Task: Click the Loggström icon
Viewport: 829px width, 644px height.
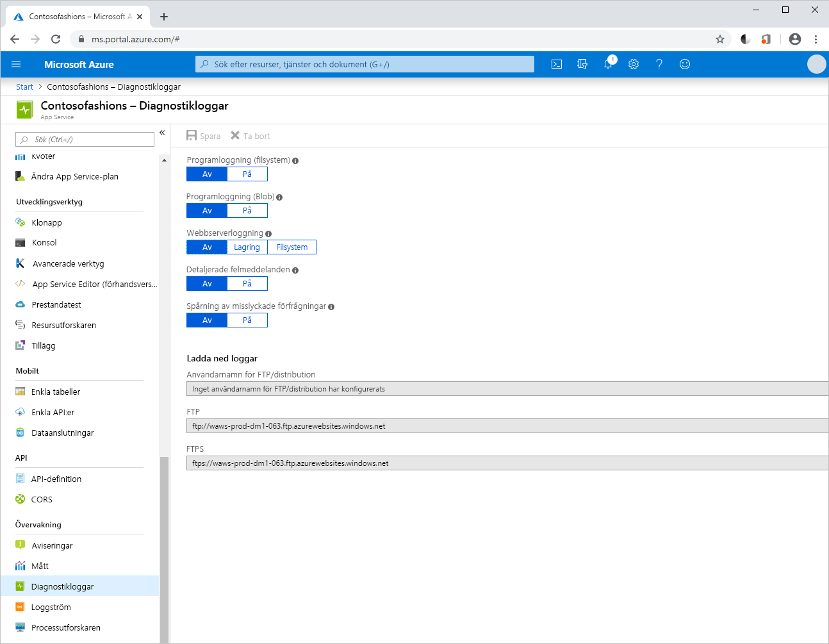Action: (x=20, y=607)
